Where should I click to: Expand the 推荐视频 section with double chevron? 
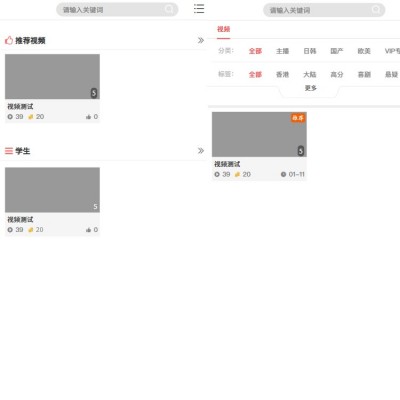[x=201, y=40]
